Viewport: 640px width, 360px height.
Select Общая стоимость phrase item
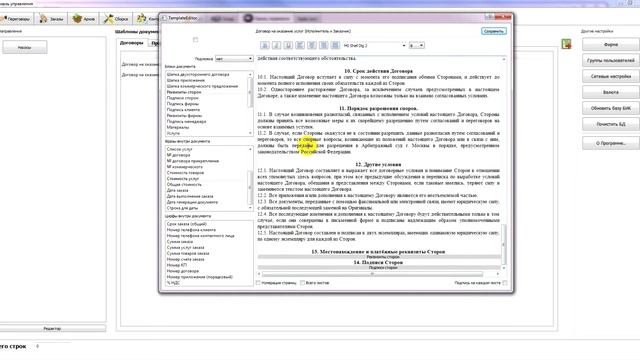(x=184, y=184)
